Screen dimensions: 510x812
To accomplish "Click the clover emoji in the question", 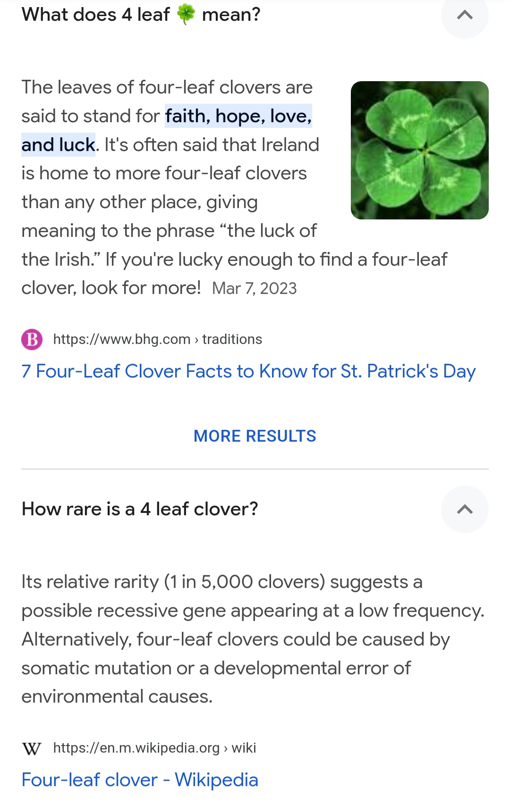I will (x=186, y=14).
